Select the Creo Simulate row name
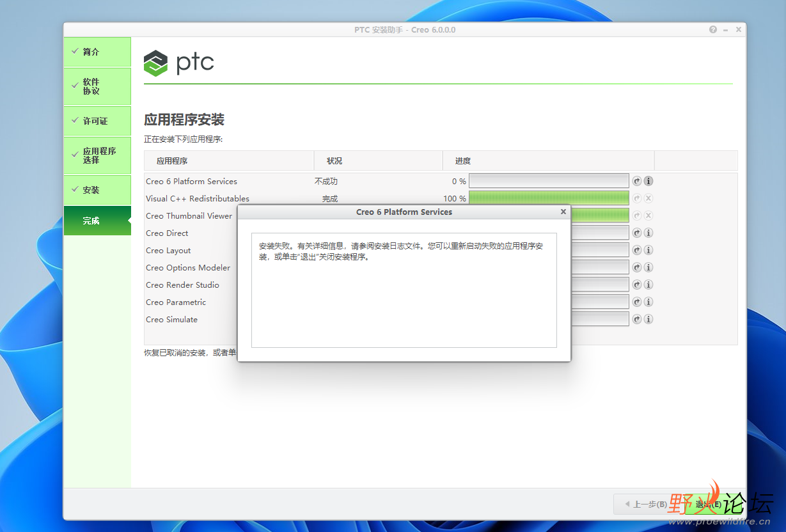Image resolution: width=786 pixels, height=532 pixels. (x=171, y=320)
